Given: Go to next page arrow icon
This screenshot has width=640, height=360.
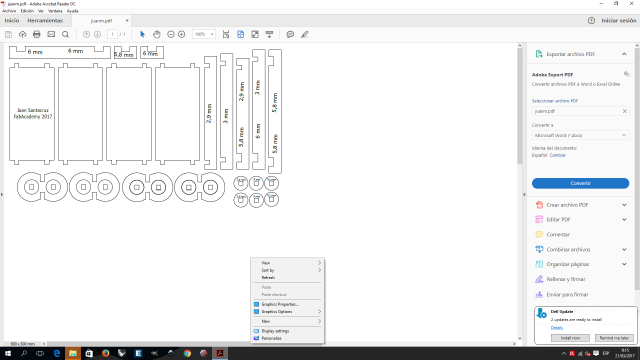Looking at the screenshot, I should [x=97, y=35].
